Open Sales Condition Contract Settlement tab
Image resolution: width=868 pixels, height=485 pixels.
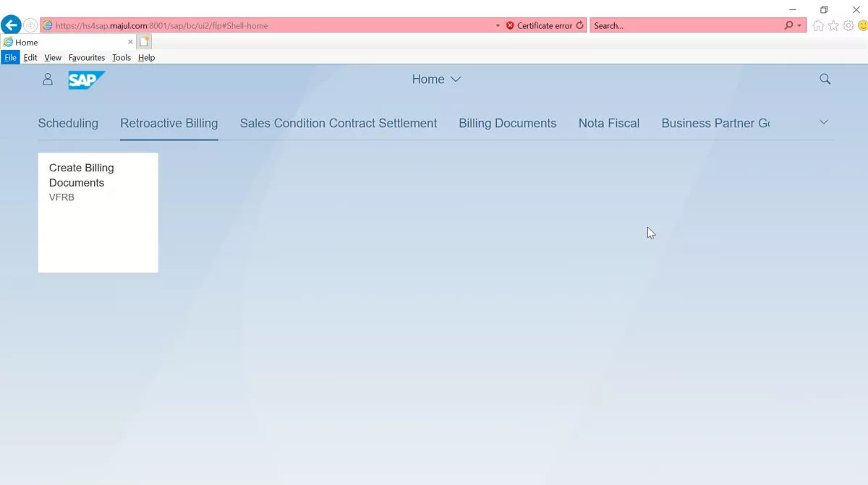(339, 124)
